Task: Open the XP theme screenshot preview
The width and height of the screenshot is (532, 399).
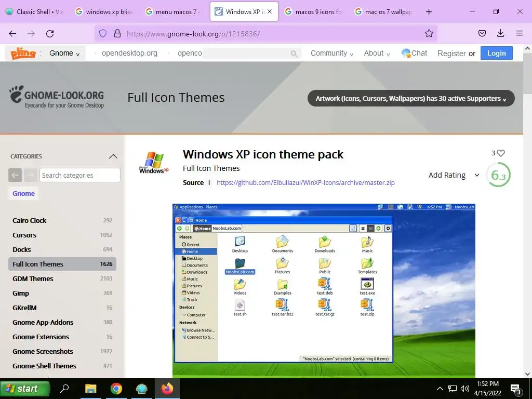Action: pyautogui.click(x=324, y=290)
